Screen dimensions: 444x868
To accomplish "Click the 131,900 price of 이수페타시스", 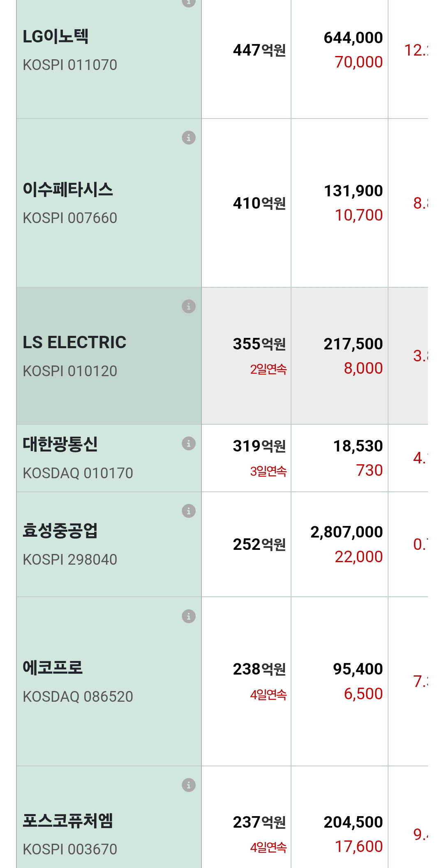I will pos(353,191).
